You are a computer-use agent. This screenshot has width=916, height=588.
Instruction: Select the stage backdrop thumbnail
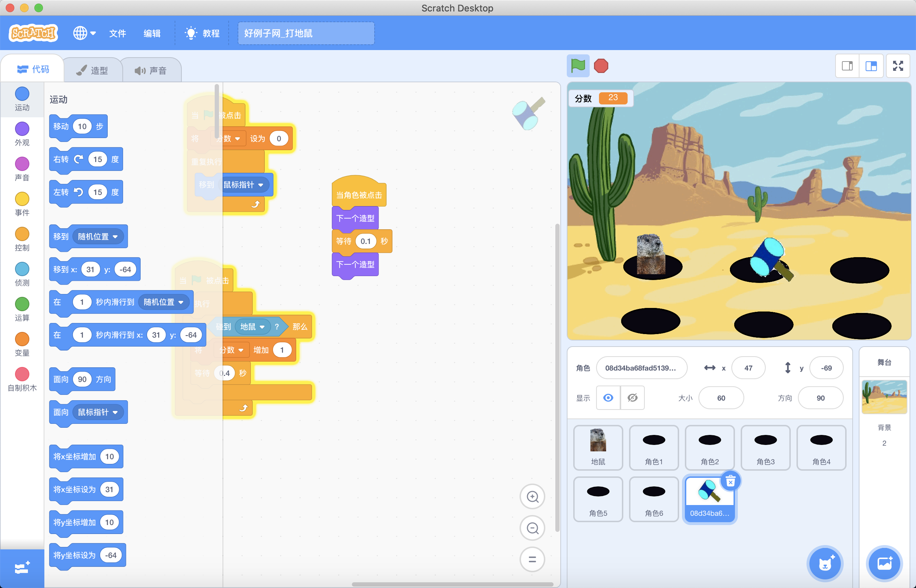point(884,396)
